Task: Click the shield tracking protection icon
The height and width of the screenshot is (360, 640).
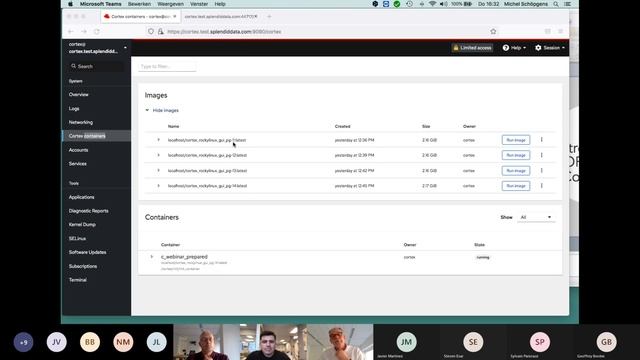Action: click(x=151, y=31)
